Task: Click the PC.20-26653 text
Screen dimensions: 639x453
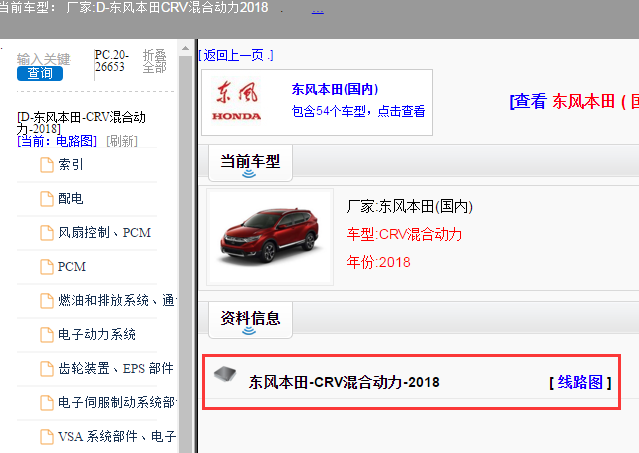Action: click(111, 61)
